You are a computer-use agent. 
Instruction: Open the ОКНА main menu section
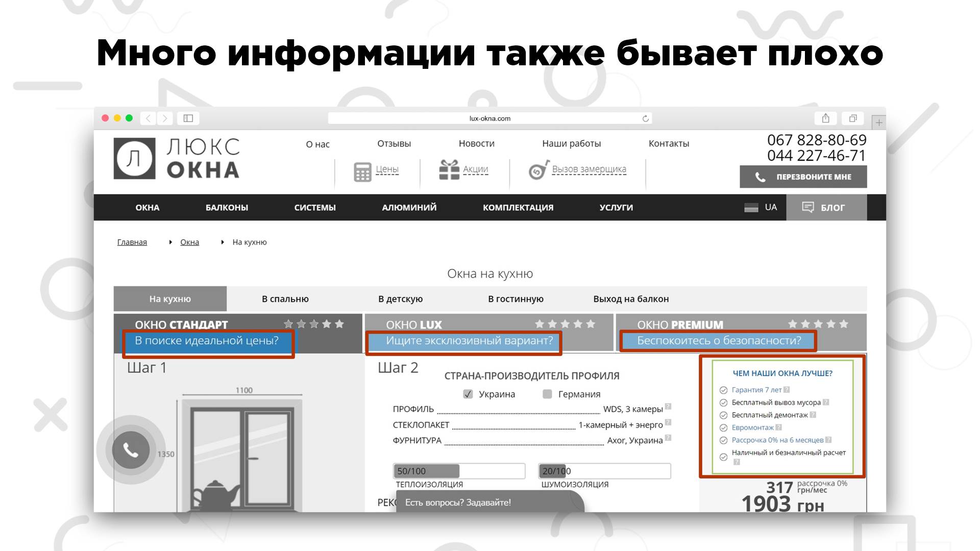[147, 208]
